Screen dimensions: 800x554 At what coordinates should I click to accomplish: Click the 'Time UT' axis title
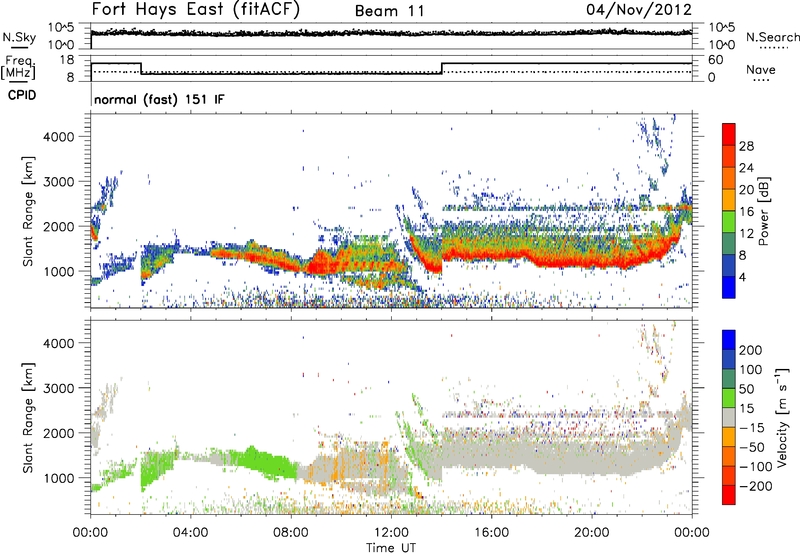[x=391, y=547]
